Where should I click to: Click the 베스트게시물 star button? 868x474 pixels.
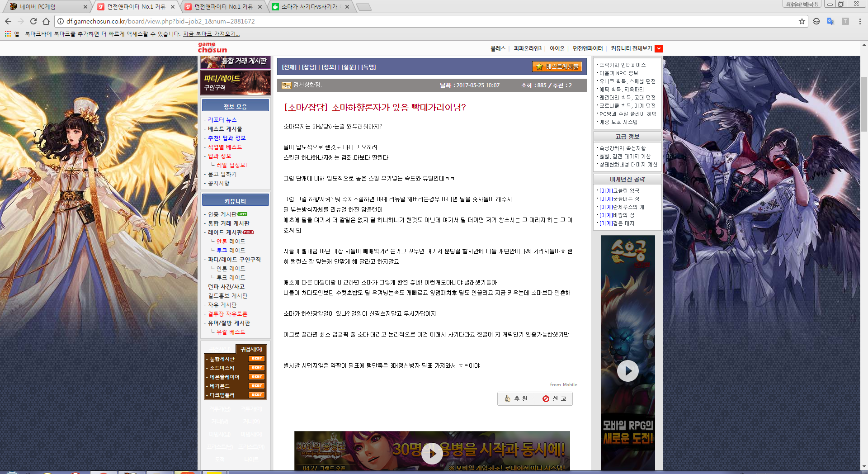pyautogui.click(x=557, y=66)
